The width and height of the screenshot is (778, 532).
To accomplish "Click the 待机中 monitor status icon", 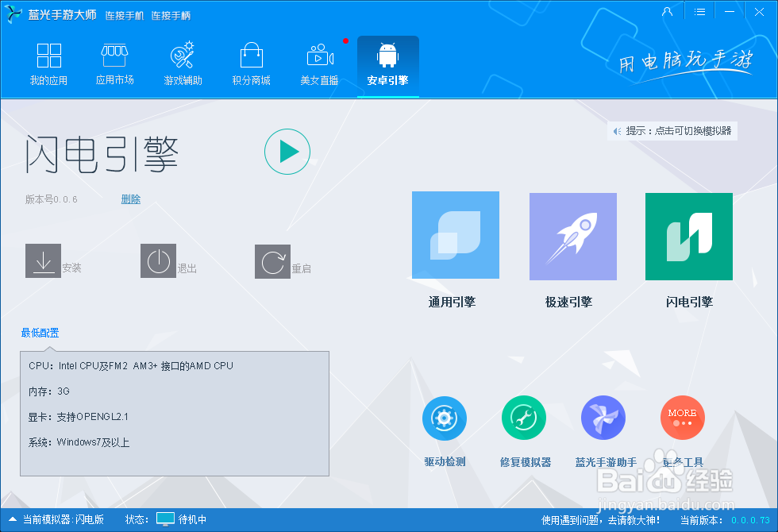I will coord(165,519).
